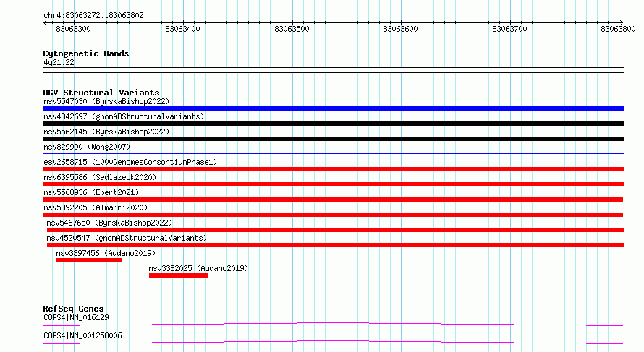
Task: Select the 4q21.22 band label
Action: 59,62
